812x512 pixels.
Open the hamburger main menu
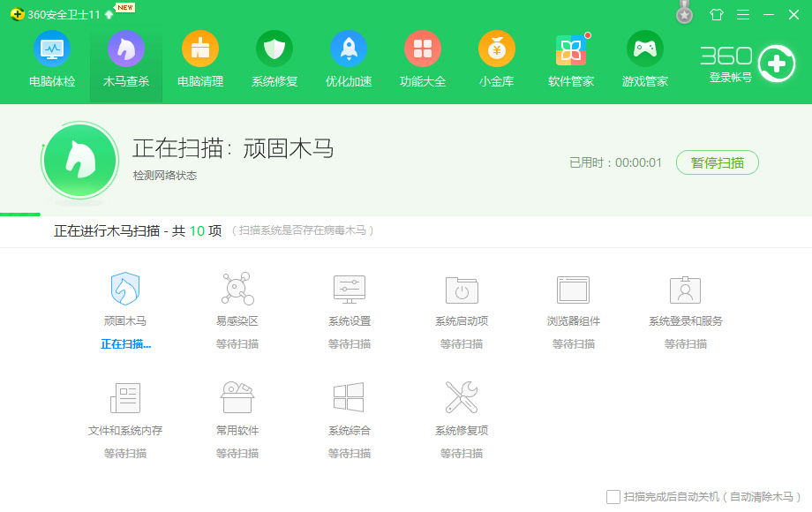click(743, 14)
